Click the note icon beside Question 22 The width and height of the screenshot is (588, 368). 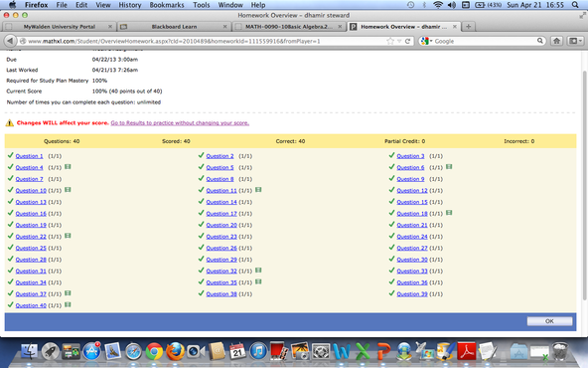tap(68, 236)
